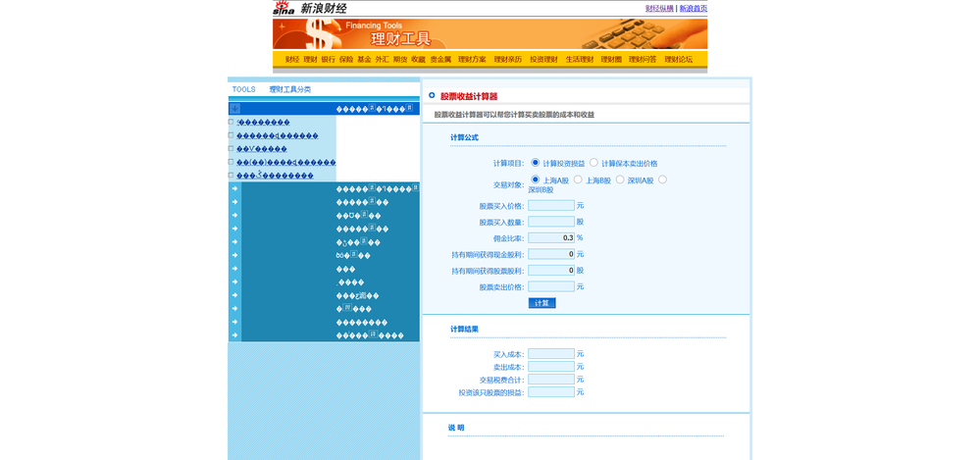This screenshot has height=460, width=980.
Task: Choose the 深圳A股 radio option
Action: tap(620, 179)
